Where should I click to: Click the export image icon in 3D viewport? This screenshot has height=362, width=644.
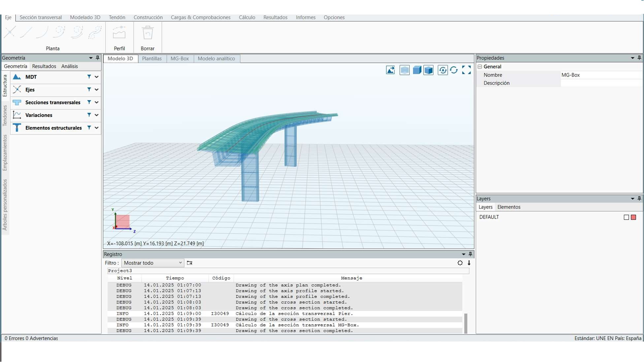click(x=390, y=70)
